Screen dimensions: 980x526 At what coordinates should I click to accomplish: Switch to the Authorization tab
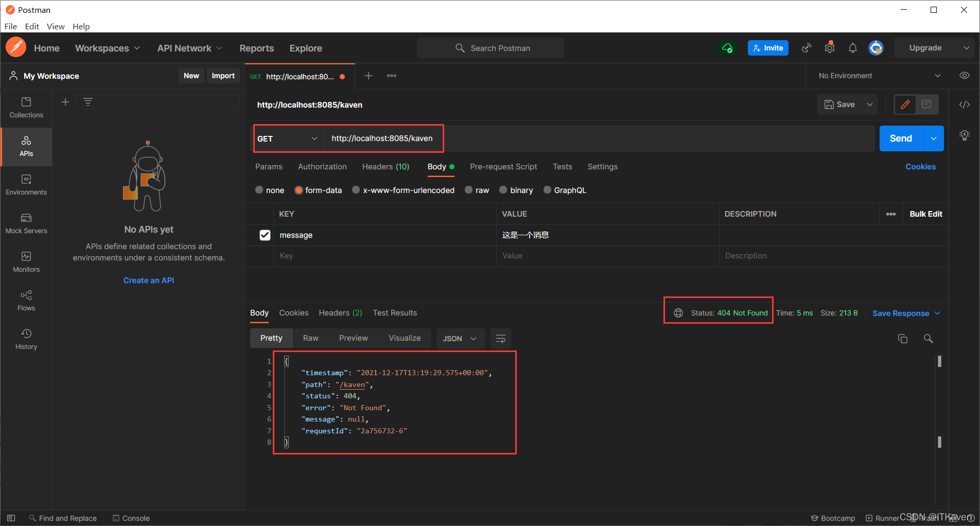(x=322, y=167)
